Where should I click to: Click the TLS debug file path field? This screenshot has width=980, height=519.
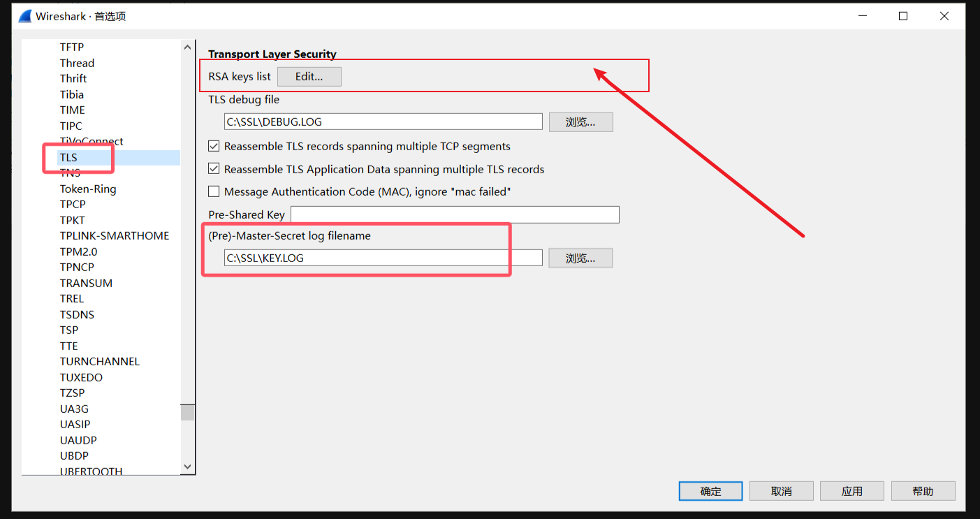pos(383,122)
